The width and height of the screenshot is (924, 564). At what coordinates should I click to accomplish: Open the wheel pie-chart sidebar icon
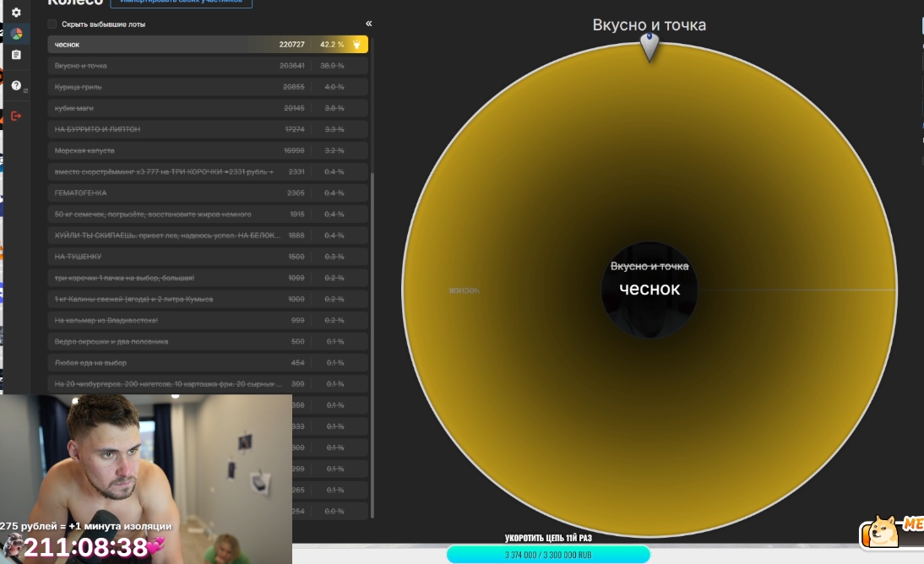17,34
